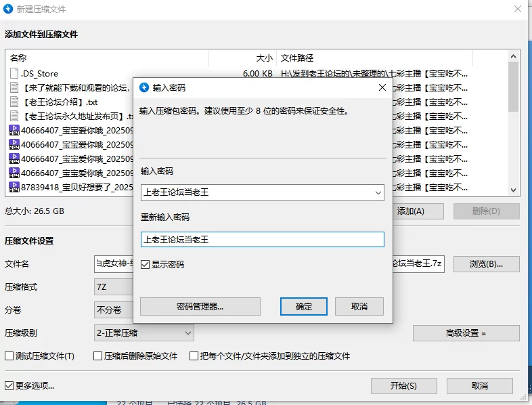The height and width of the screenshot is (405, 532).
Task: Check 压缩后删除原始文件 option
Action: click(97, 356)
